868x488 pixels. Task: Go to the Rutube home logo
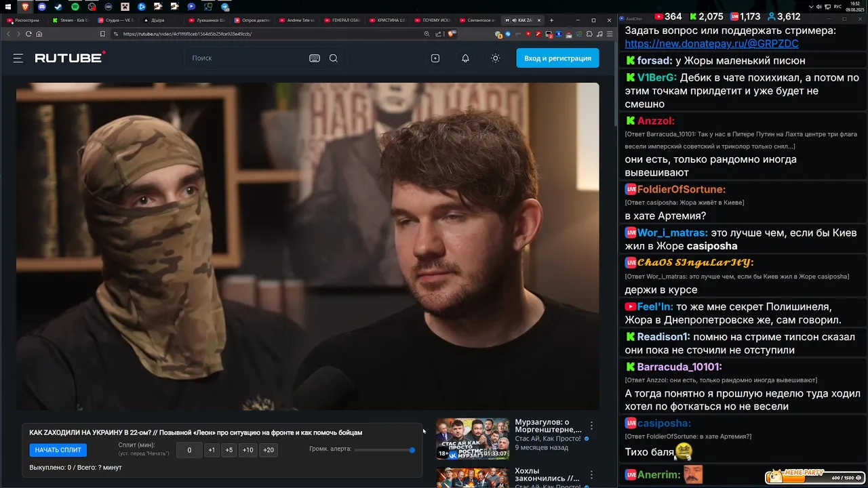pyautogui.click(x=70, y=58)
